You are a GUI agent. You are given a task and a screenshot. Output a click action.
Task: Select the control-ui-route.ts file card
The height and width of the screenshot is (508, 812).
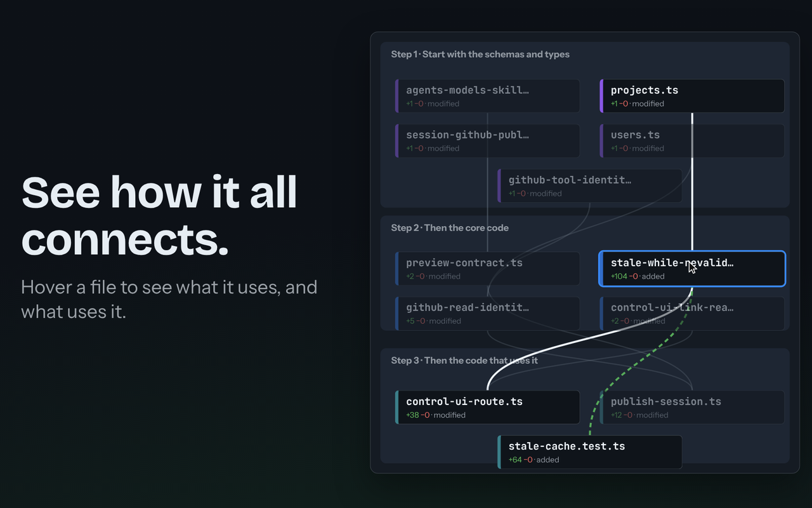(487, 408)
